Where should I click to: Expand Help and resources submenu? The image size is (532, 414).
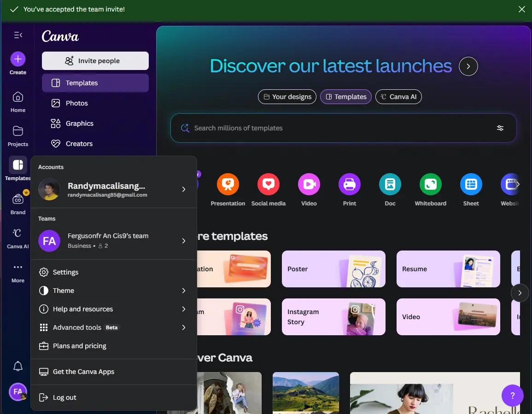coord(113,309)
